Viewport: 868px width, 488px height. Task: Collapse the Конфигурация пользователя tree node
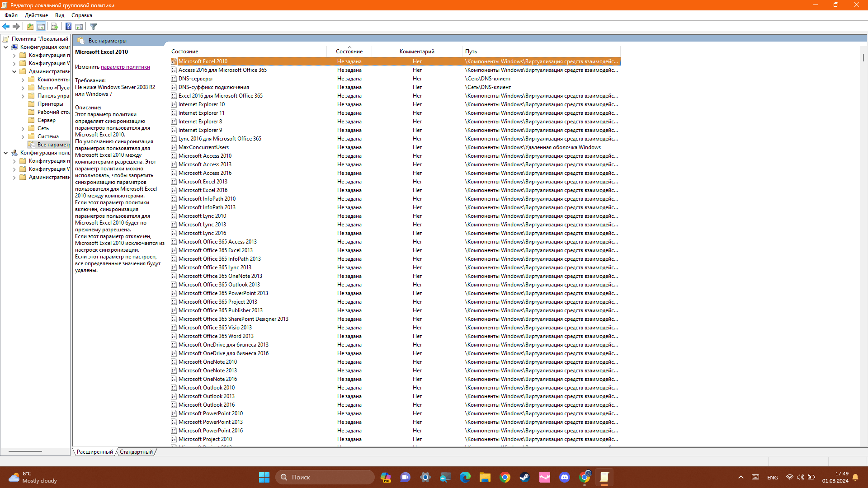(x=5, y=153)
